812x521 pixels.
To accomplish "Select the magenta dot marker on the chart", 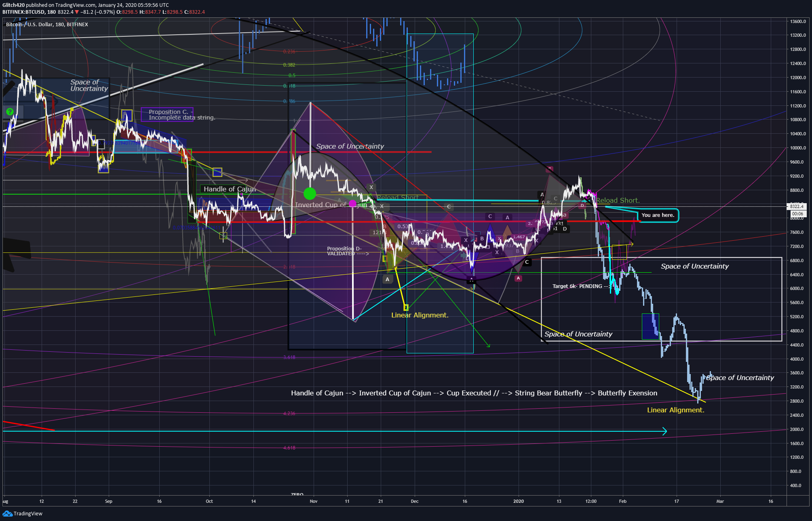I will (352, 204).
